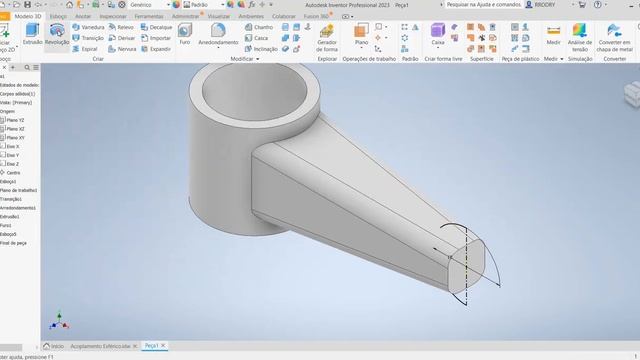Click the fx parameters icon
This screenshot has width=640, height=360.
(252, 4)
